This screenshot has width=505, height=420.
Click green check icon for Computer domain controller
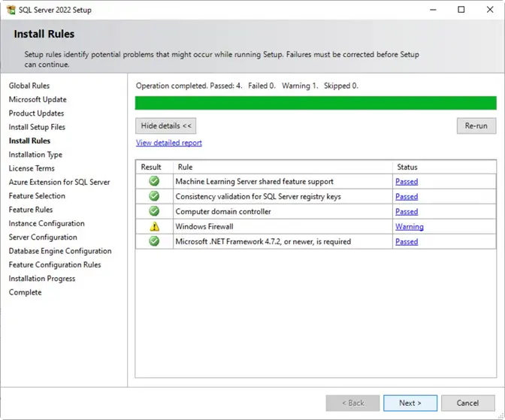154,211
